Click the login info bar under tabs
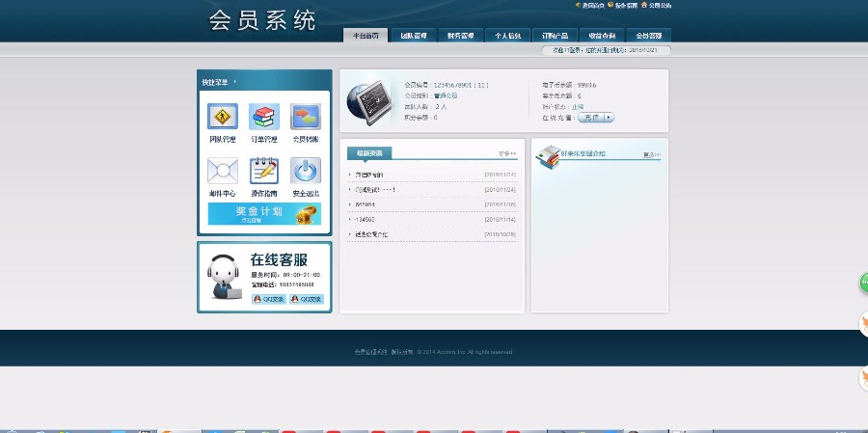Screen dimensions: 868x433 pyautogui.click(x=606, y=50)
